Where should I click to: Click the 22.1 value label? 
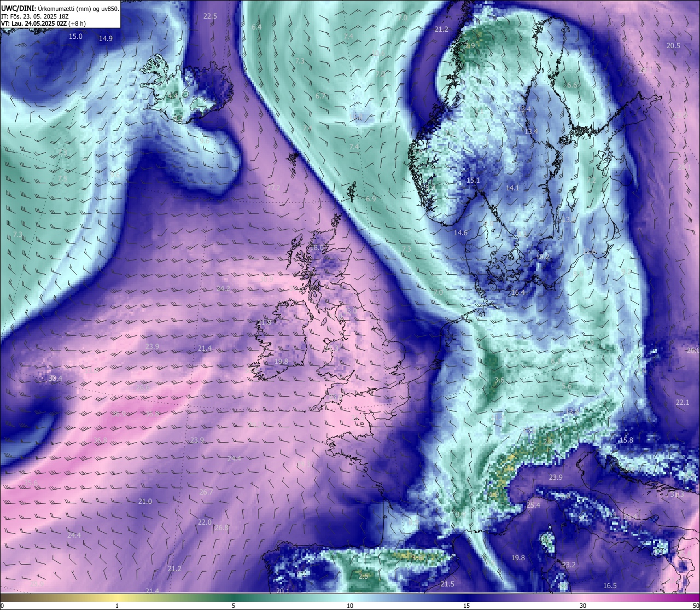coord(682,403)
